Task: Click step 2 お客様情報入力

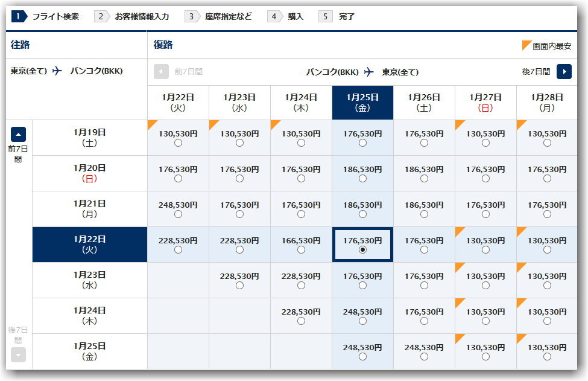Action: coord(131,16)
